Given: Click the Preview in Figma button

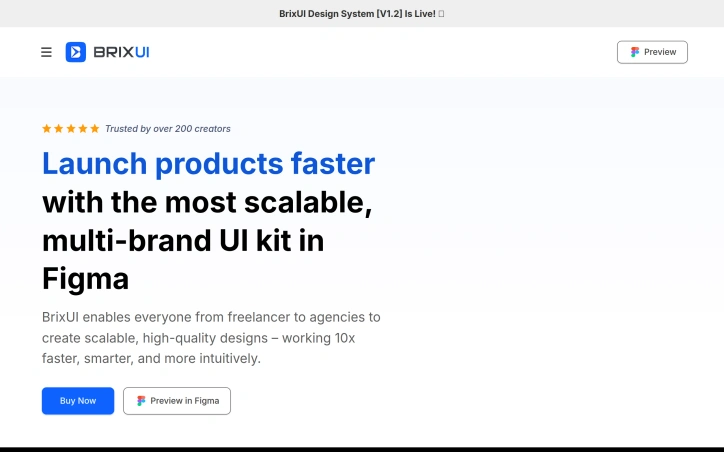Looking at the screenshot, I should tap(177, 401).
